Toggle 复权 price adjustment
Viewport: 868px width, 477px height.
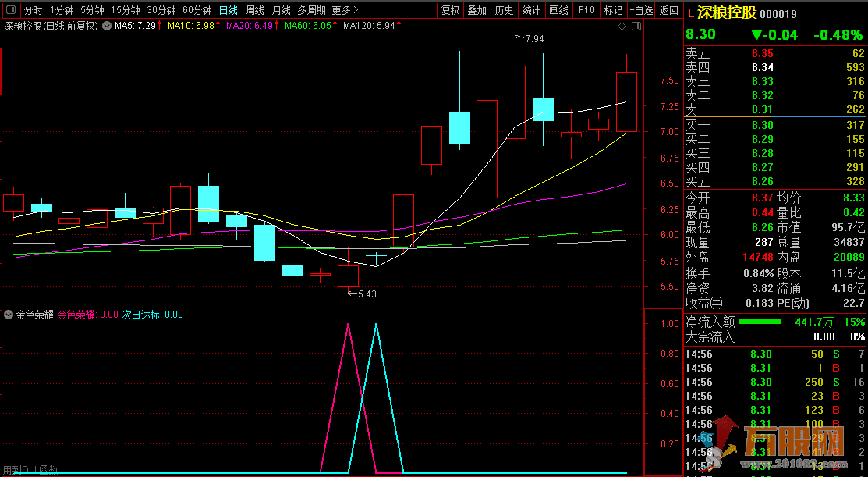[451, 11]
